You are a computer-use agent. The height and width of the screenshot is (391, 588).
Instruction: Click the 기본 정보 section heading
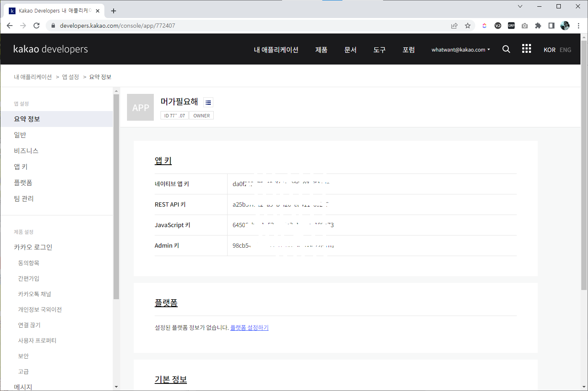(x=171, y=379)
